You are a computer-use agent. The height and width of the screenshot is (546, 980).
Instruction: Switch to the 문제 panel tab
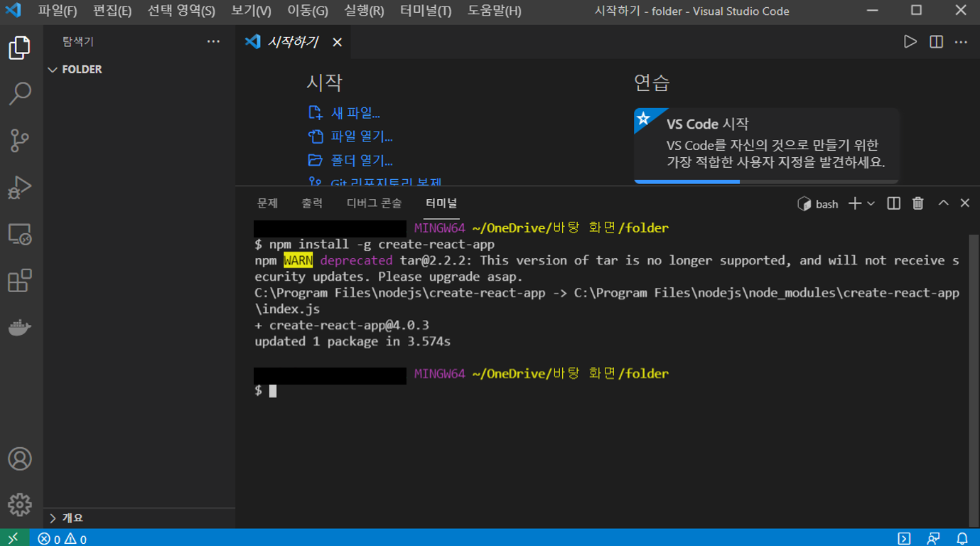267,203
